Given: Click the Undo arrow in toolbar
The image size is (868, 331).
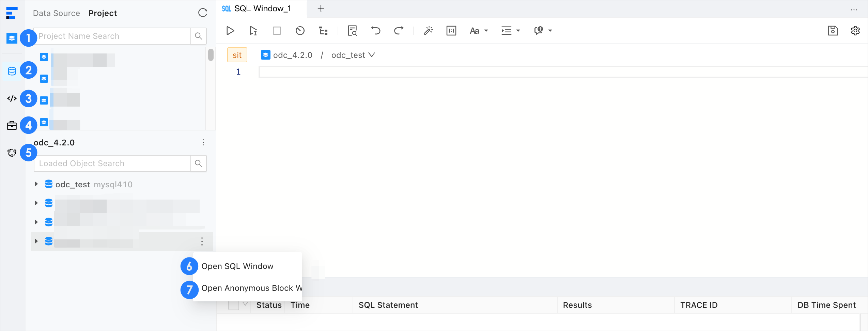Looking at the screenshot, I should pyautogui.click(x=375, y=31).
